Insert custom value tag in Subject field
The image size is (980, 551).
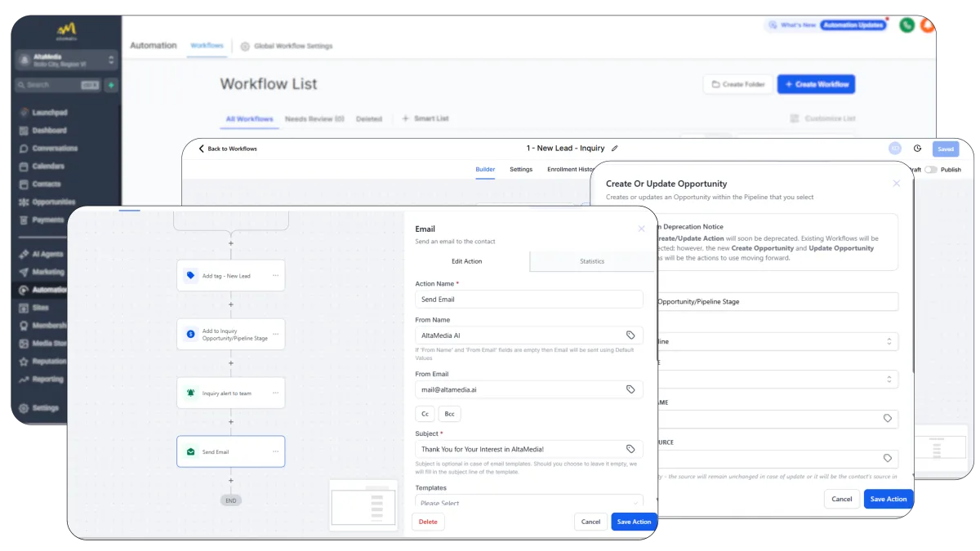tap(630, 449)
